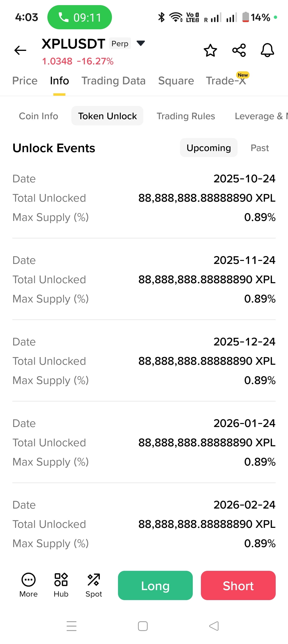Add XPLUSDT to favorites with star icon
Viewport: 288px width, 644px height.
pos(210,50)
